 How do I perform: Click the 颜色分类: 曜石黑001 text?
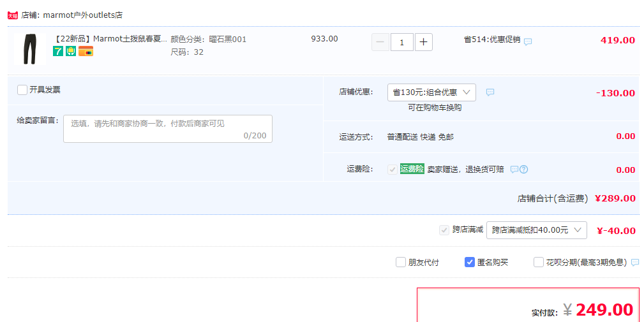pos(209,40)
